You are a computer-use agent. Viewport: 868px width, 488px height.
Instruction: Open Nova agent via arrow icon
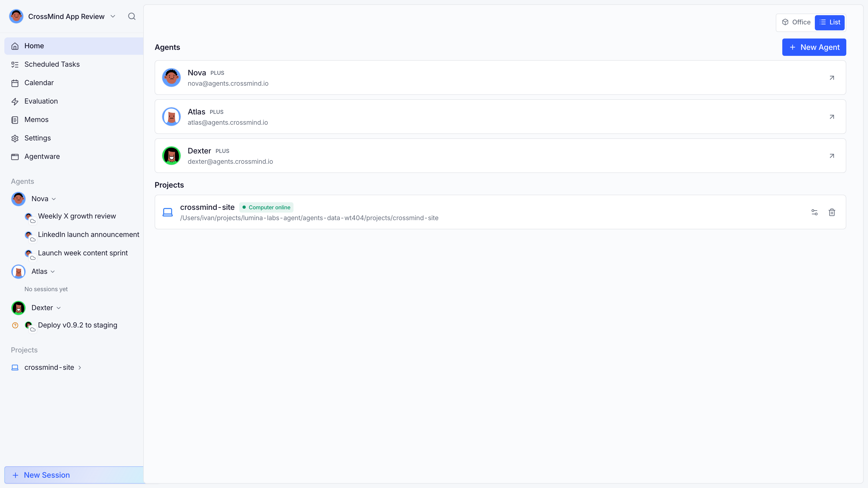click(832, 78)
